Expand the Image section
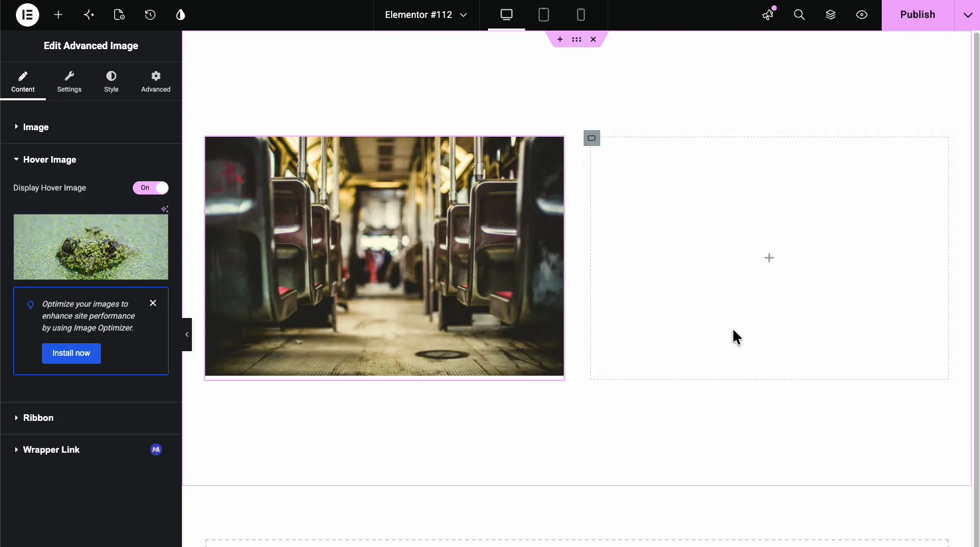This screenshot has width=980, height=547. click(x=91, y=127)
